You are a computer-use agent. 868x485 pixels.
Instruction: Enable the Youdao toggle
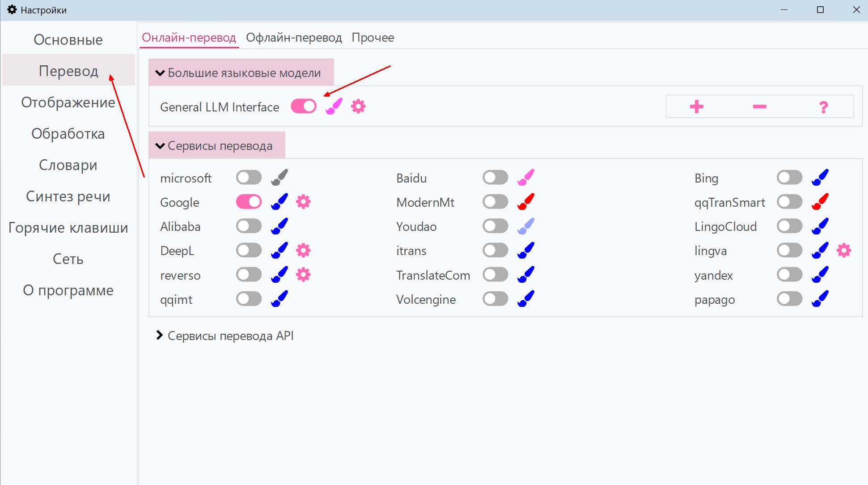495,226
